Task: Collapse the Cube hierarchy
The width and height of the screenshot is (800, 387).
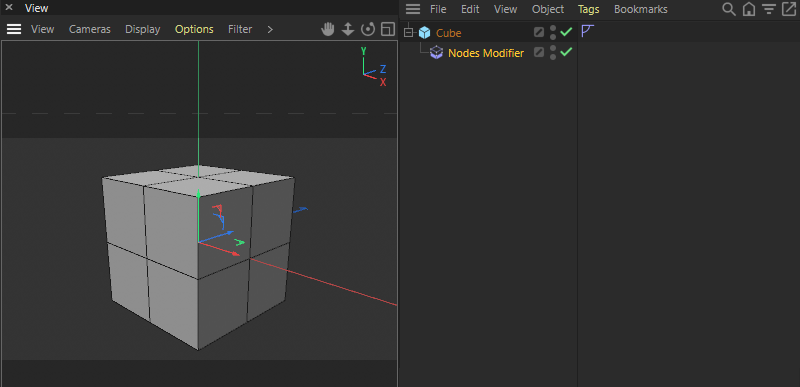Action: click(x=408, y=33)
